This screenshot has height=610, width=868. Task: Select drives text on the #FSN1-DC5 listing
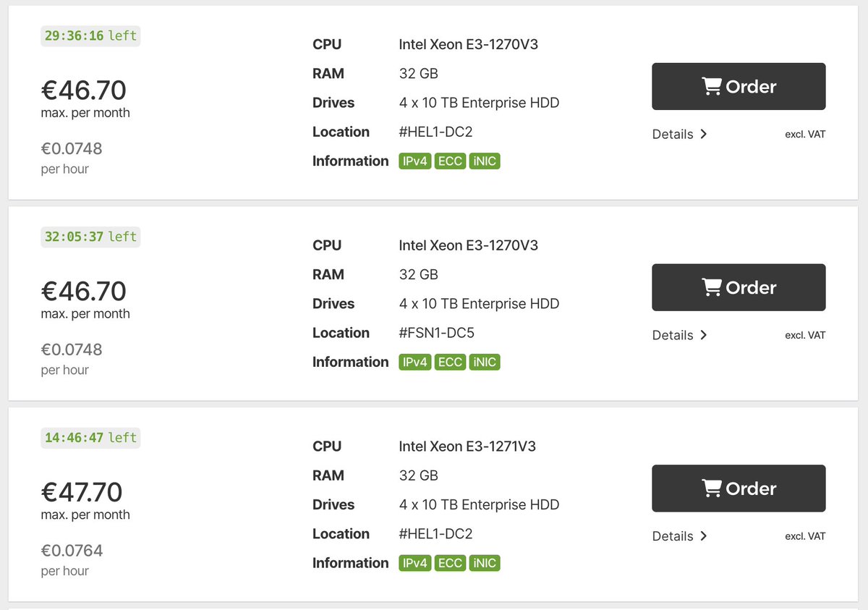pyautogui.click(x=479, y=304)
